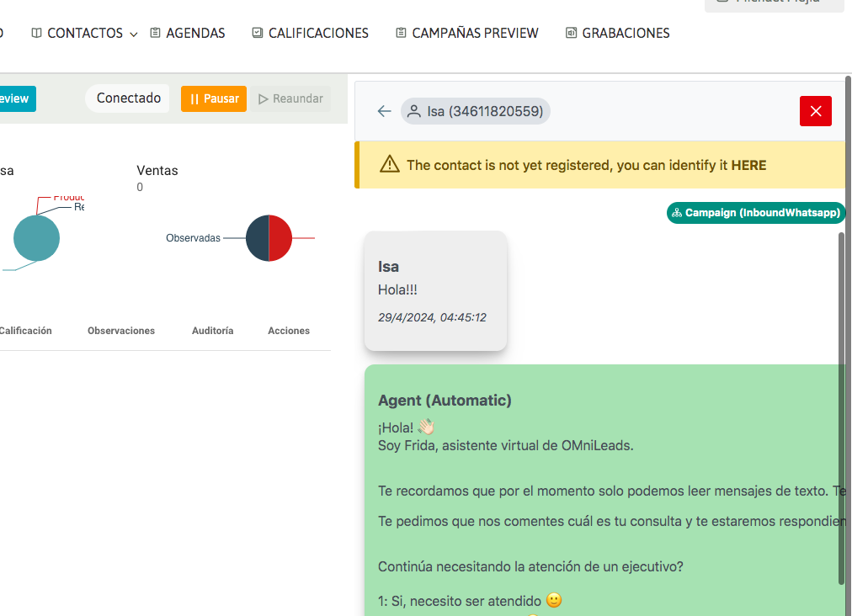The height and width of the screenshot is (616, 852).
Task: Click the Calificaciones checkbox icon
Action: click(x=258, y=34)
